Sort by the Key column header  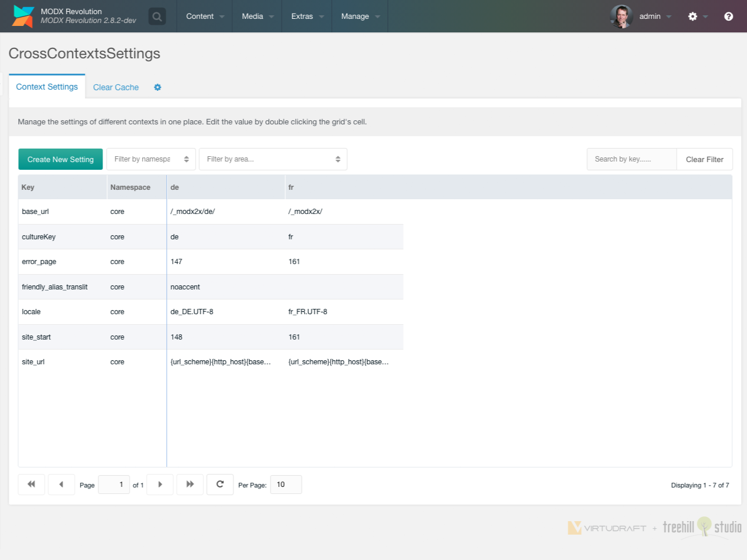62,187
